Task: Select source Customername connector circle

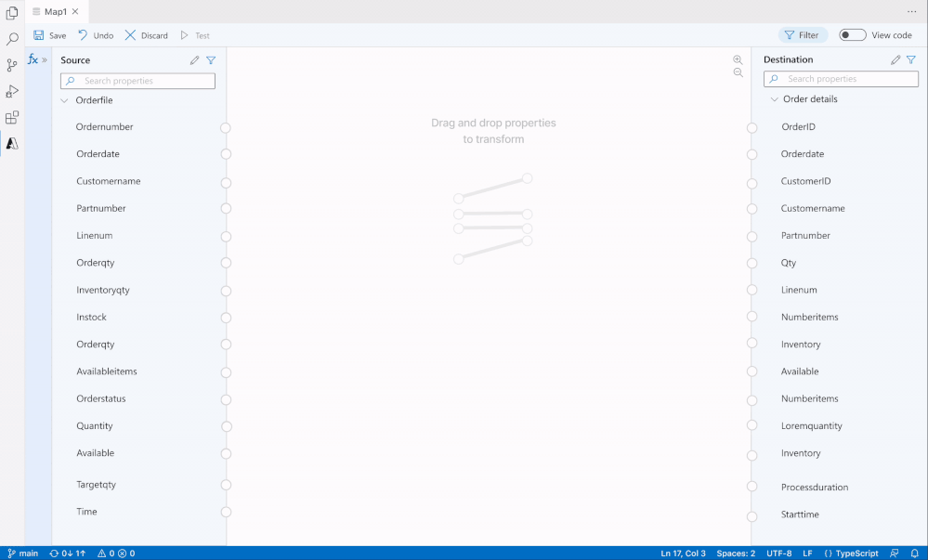Action: pos(226,183)
